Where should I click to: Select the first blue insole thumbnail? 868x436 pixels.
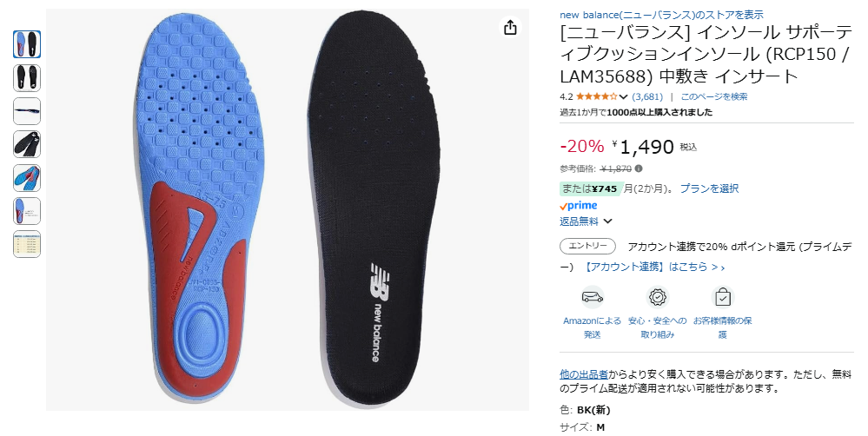coord(27,44)
